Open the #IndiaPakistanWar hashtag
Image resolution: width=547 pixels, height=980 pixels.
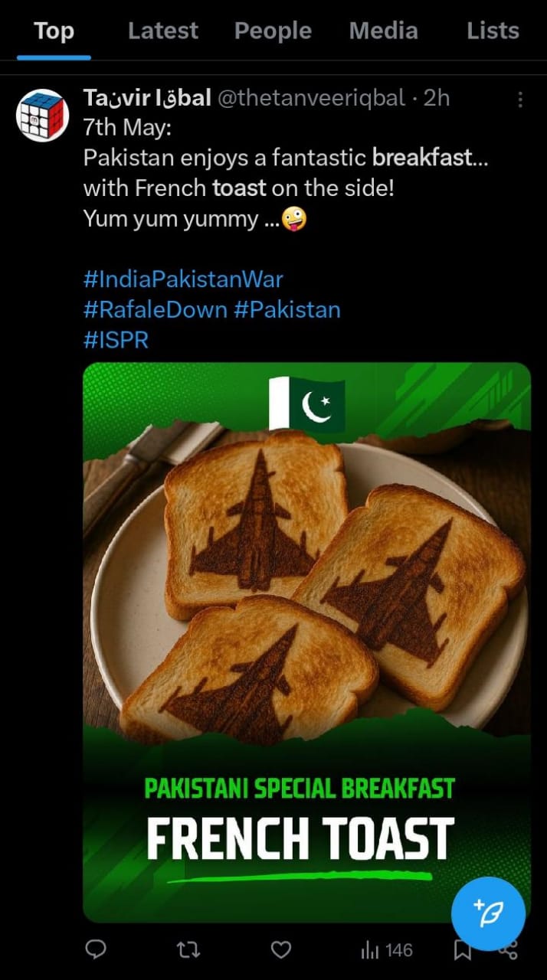coord(182,278)
